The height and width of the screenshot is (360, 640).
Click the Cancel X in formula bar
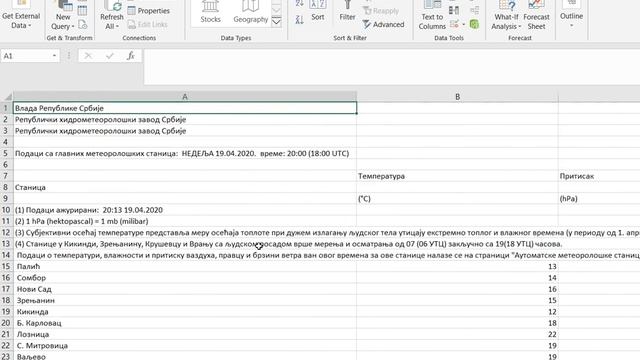click(x=88, y=56)
